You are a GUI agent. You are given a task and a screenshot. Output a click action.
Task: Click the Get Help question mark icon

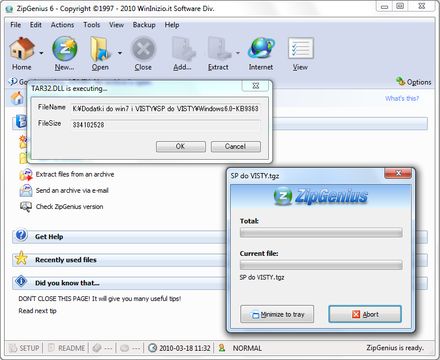[x=21, y=235]
